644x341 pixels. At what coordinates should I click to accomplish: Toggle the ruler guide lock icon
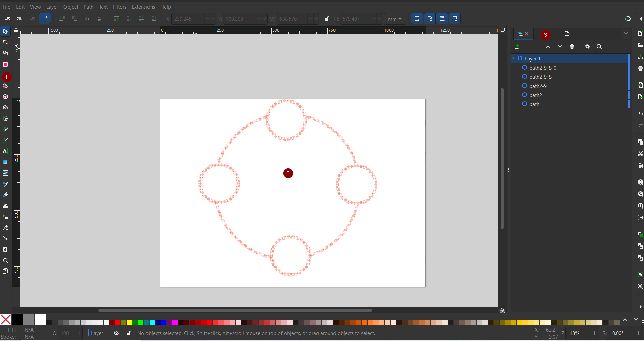[16, 30]
